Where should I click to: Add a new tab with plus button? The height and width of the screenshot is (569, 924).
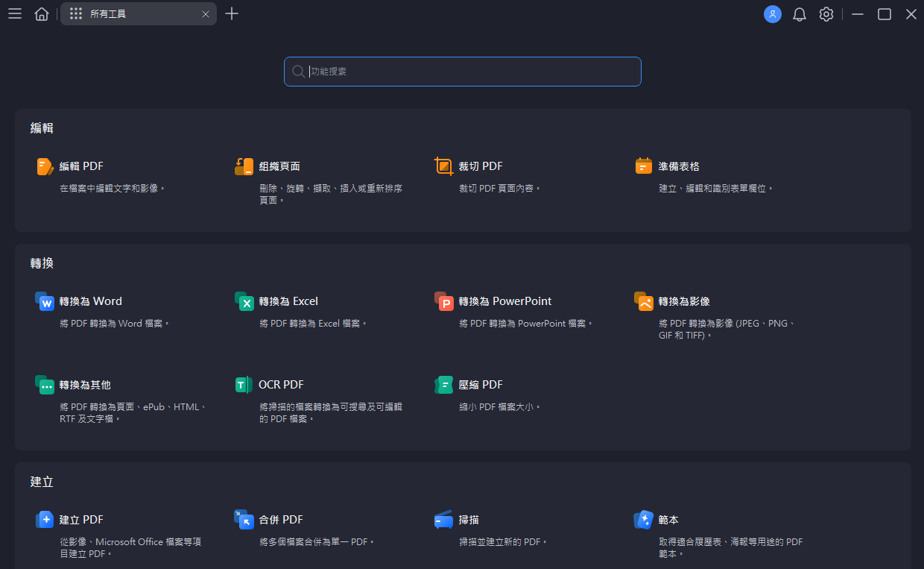232,14
